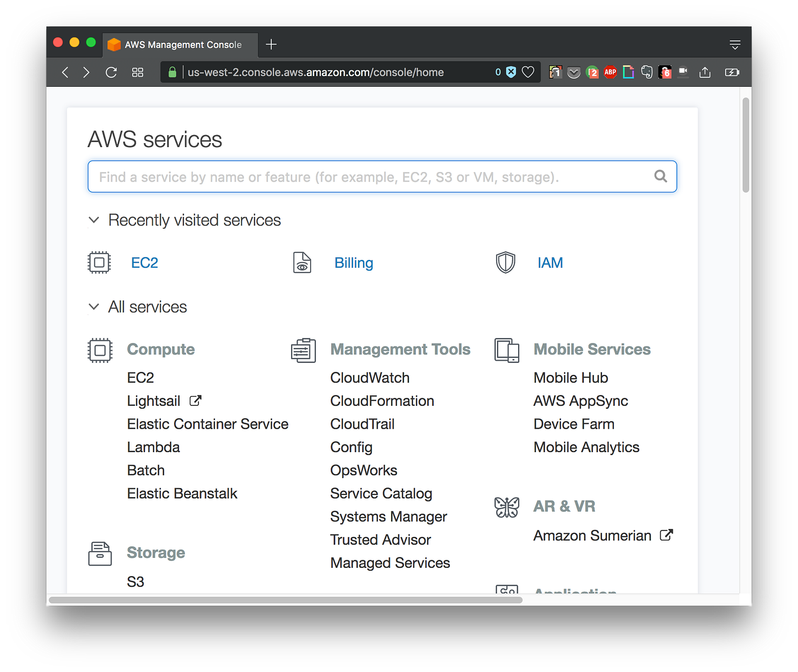The width and height of the screenshot is (798, 672).
Task: Open the Giphy extension with the colorful page icon
Action: (x=628, y=72)
